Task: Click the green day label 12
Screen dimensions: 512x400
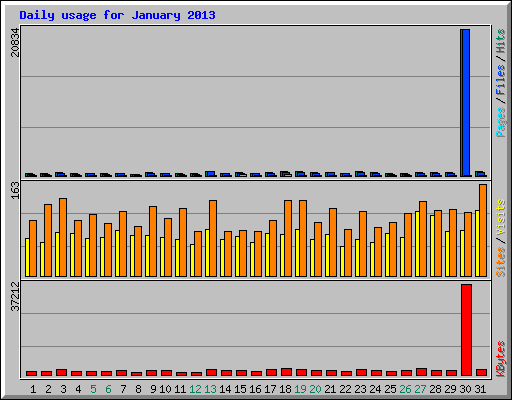Action: coord(195,389)
